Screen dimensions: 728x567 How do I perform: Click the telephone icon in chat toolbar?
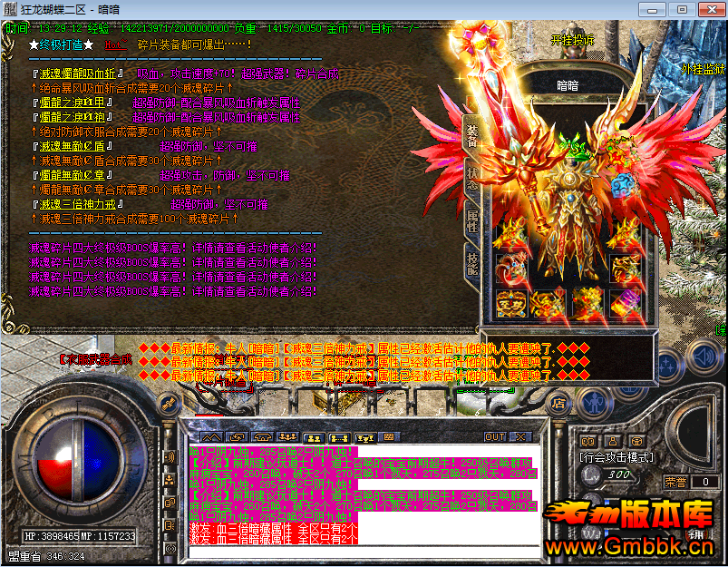[x=262, y=436]
